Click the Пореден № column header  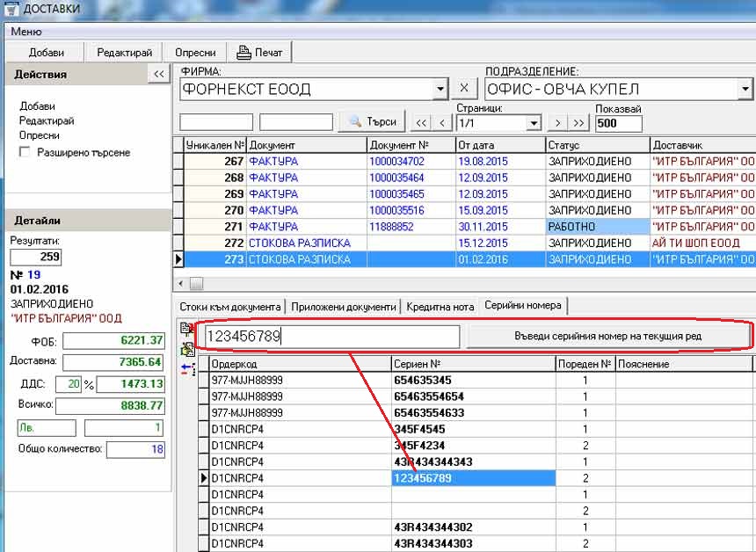585,364
